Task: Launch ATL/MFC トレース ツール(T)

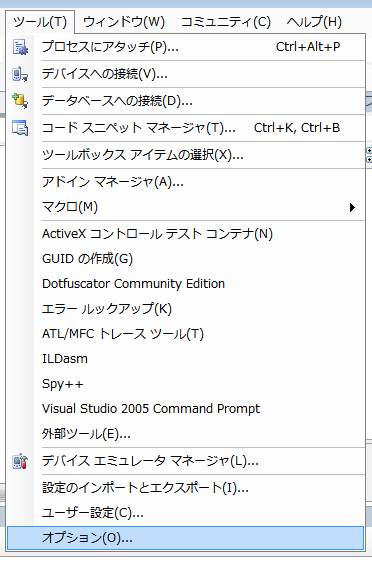Action: (186, 334)
